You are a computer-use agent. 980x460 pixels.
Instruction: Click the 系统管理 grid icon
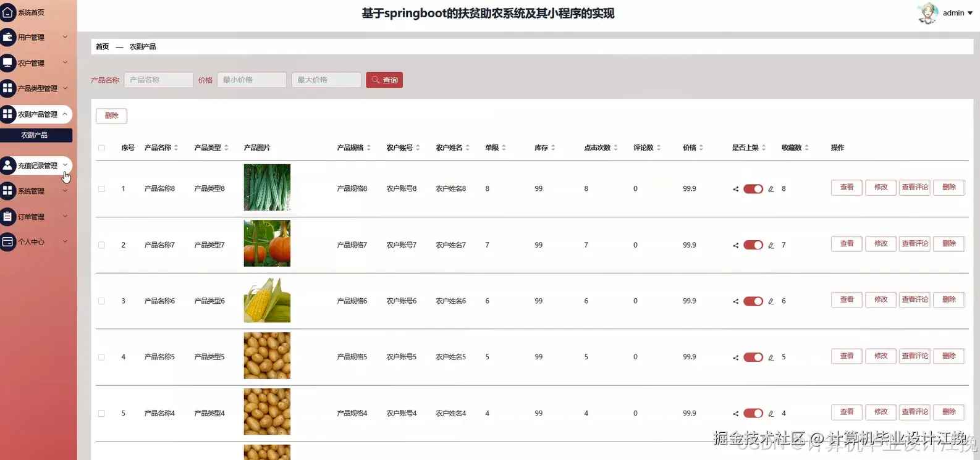click(x=7, y=191)
